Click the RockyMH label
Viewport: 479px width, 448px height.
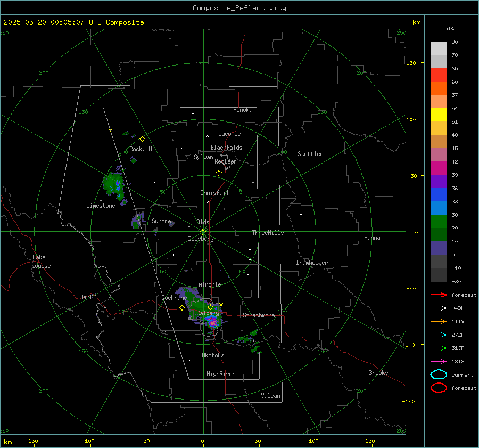coord(141,149)
